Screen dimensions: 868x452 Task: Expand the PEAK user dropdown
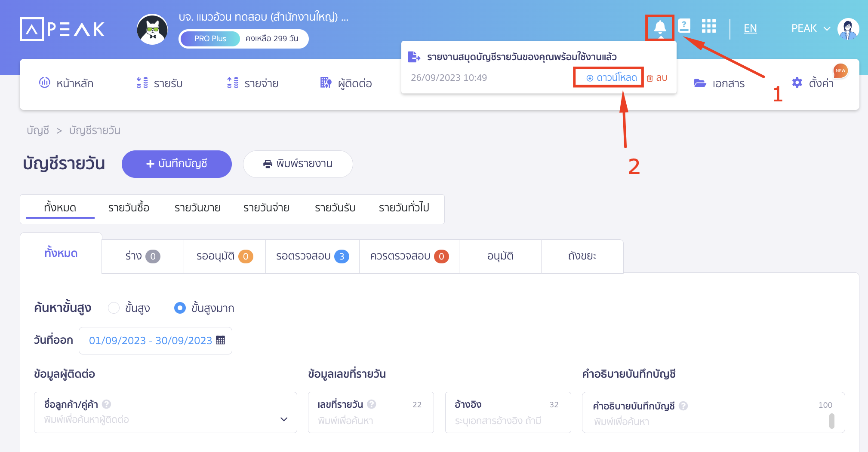(x=811, y=28)
